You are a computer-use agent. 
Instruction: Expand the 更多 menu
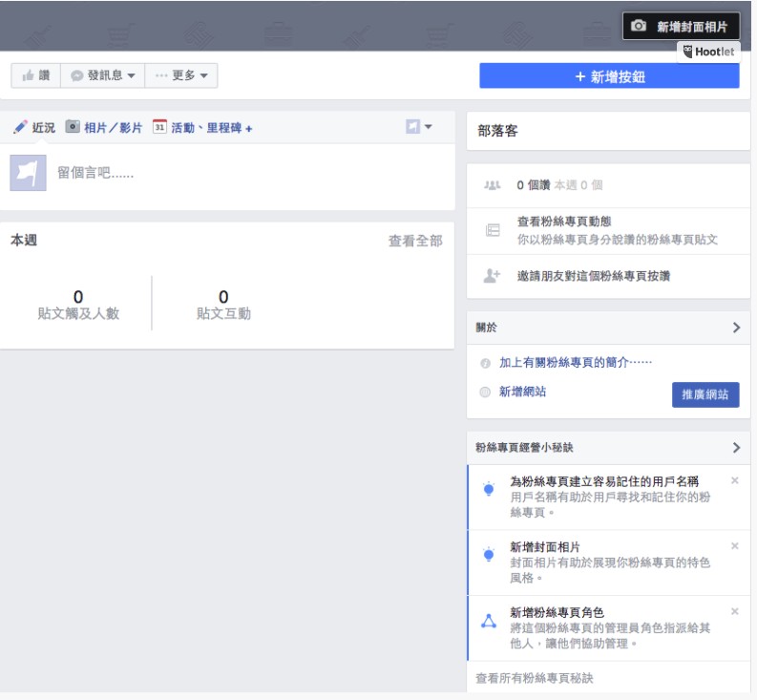tap(181, 75)
